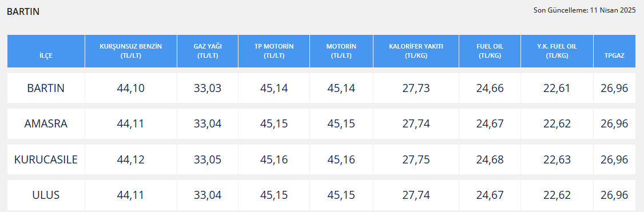
Task: Select the KURUCASILE district cell
Action: coord(46,159)
